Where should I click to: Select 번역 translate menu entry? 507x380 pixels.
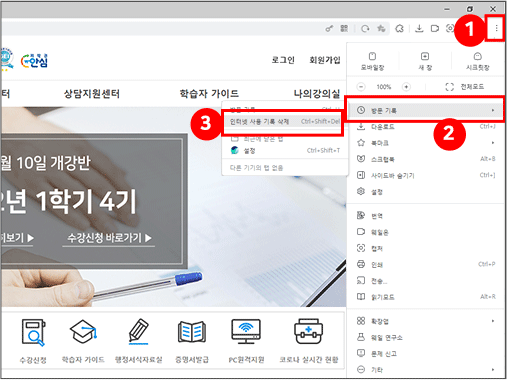coord(426,216)
